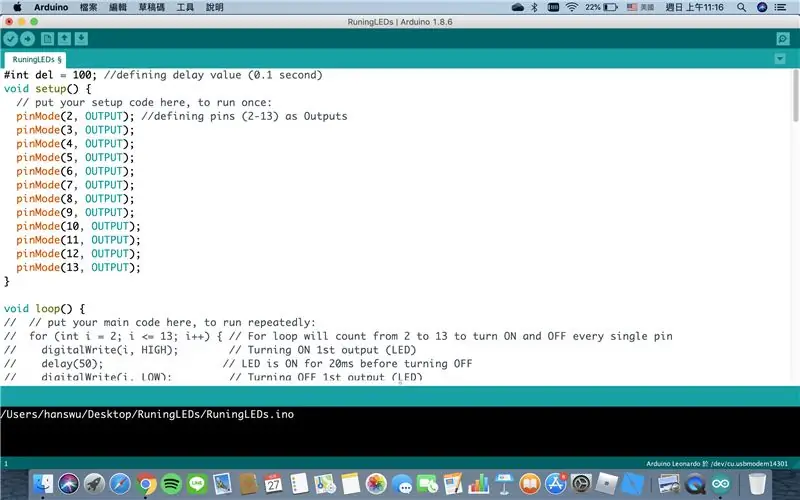Viewport: 800px width, 500px height.
Task: Click the date and time 週日 上午11:16
Action: [x=694, y=7]
